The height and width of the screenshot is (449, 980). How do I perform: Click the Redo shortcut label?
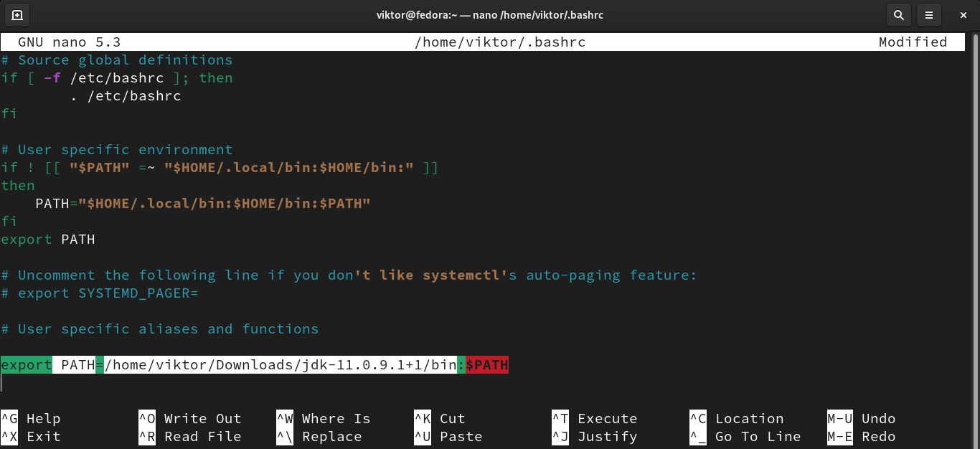tap(878, 437)
